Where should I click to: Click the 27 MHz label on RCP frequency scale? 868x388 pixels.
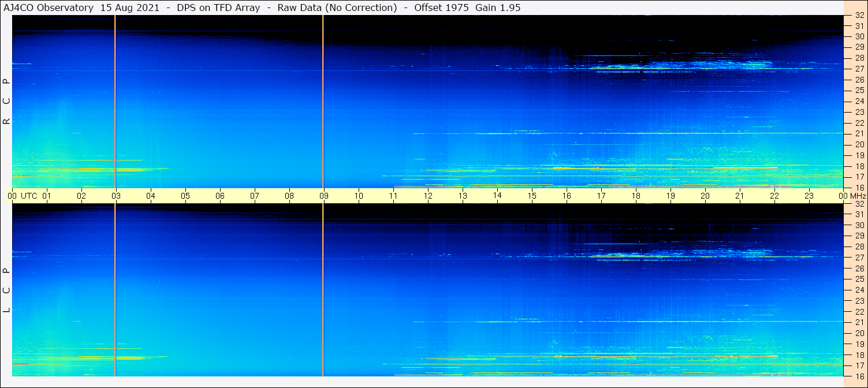(x=859, y=69)
